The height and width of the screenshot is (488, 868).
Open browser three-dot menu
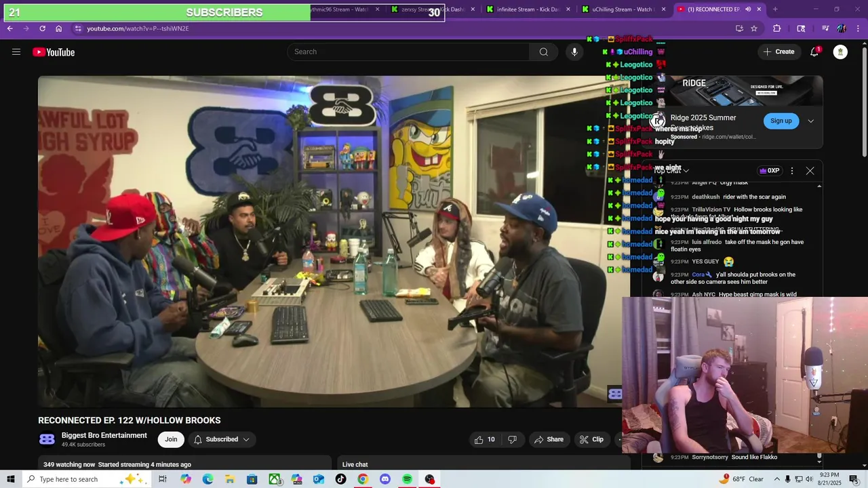[859, 28]
